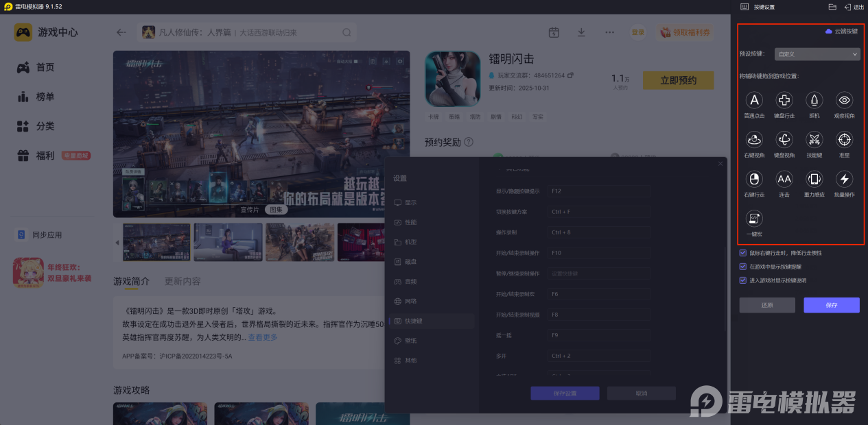Open the keymap folder icon in the panel header
The image size is (868, 425).
[832, 7]
